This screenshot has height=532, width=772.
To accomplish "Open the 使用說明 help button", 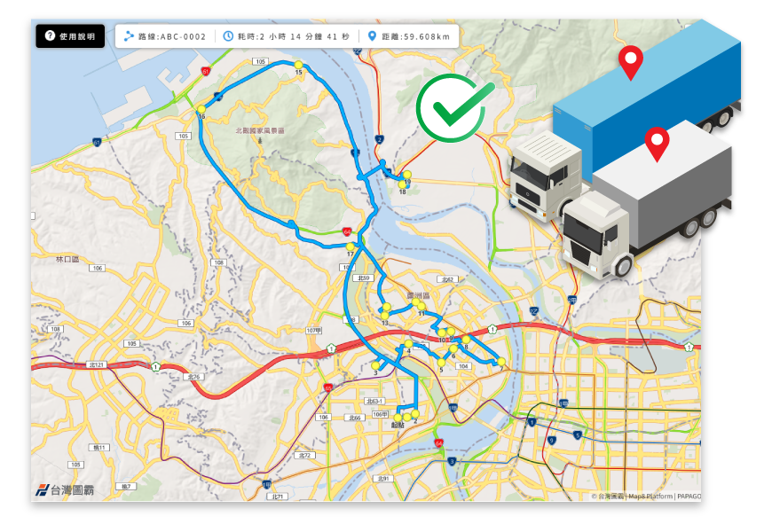I will point(70,36).
